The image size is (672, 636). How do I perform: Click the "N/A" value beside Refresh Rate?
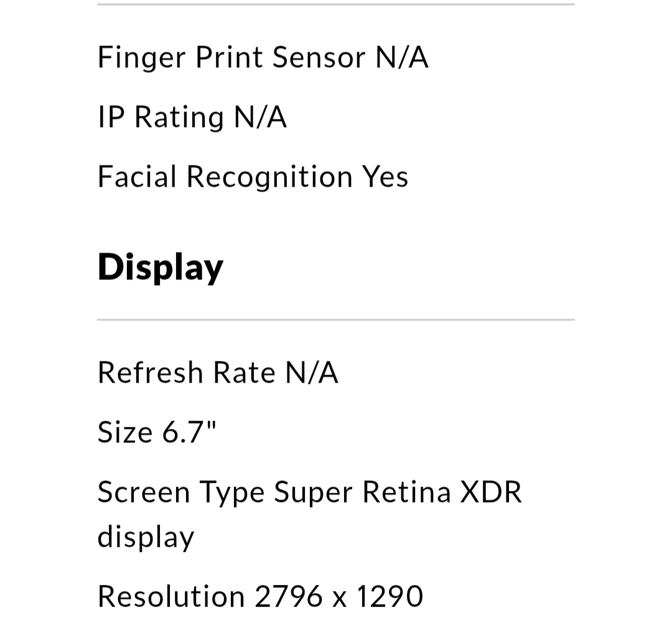(312, 372)
